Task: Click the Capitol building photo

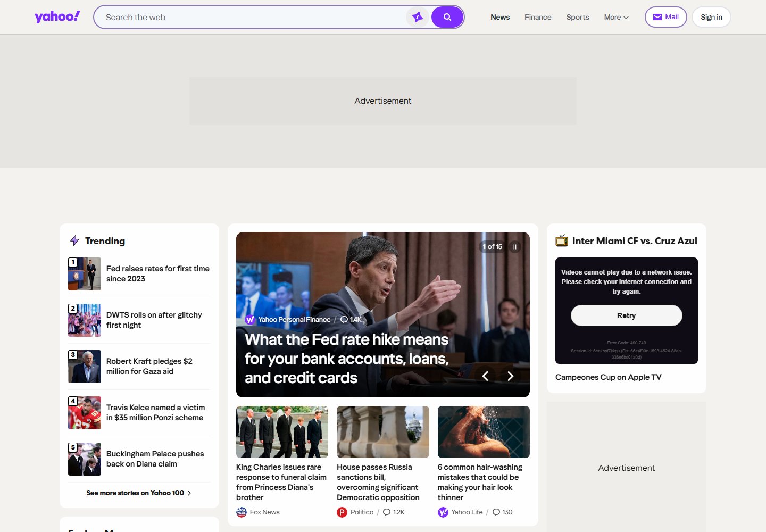Action: coord(383,432)
